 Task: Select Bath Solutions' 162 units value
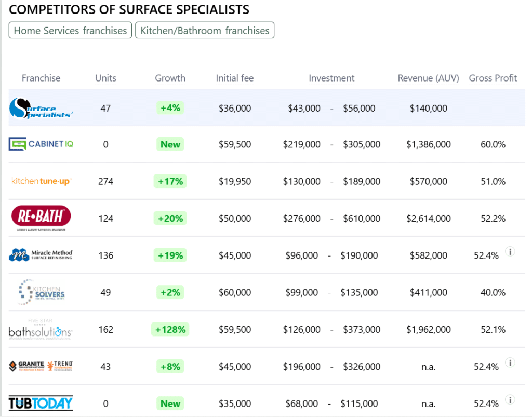point(105,330)
